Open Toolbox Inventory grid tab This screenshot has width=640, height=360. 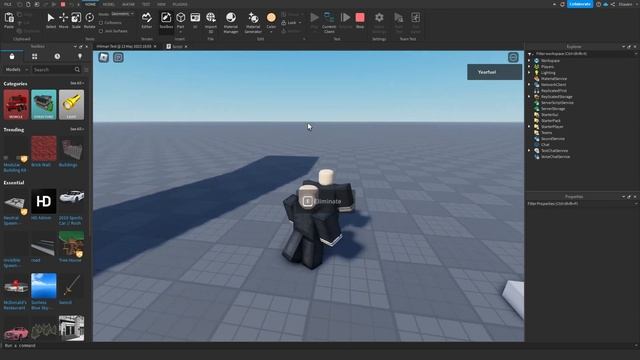pos(35,56)
